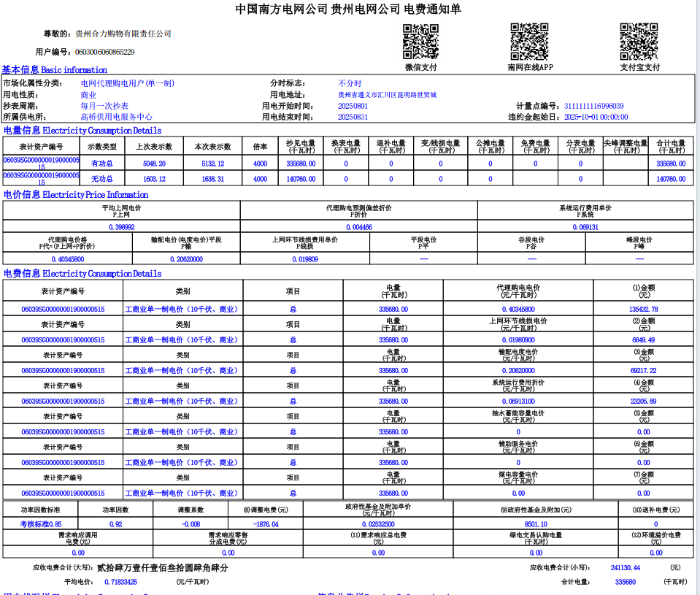Click the total amount due 241130.44

click(x=625, y=567)
